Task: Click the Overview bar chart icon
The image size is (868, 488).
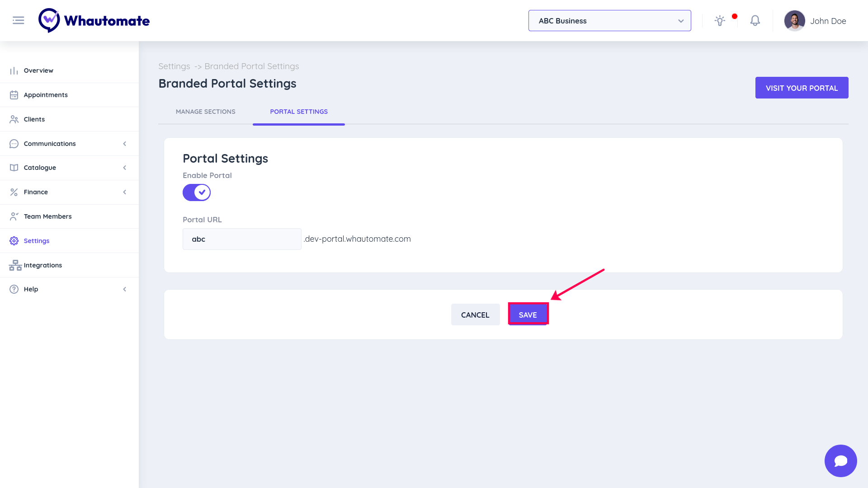Action: pos(14,71)
